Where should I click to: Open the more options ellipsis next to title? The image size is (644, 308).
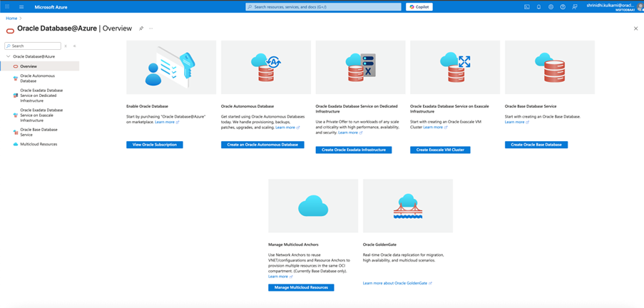coord(150,29)
